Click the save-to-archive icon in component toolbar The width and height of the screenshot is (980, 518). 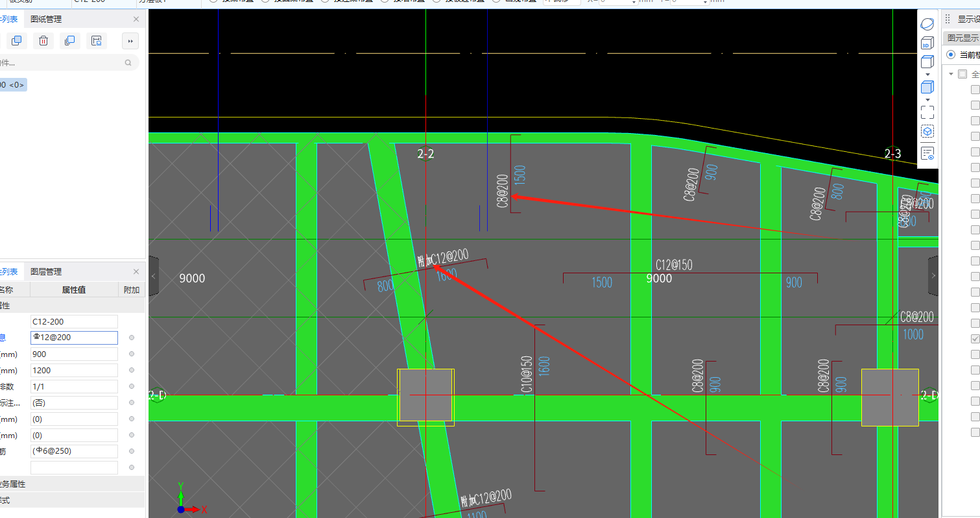(96, 41)
